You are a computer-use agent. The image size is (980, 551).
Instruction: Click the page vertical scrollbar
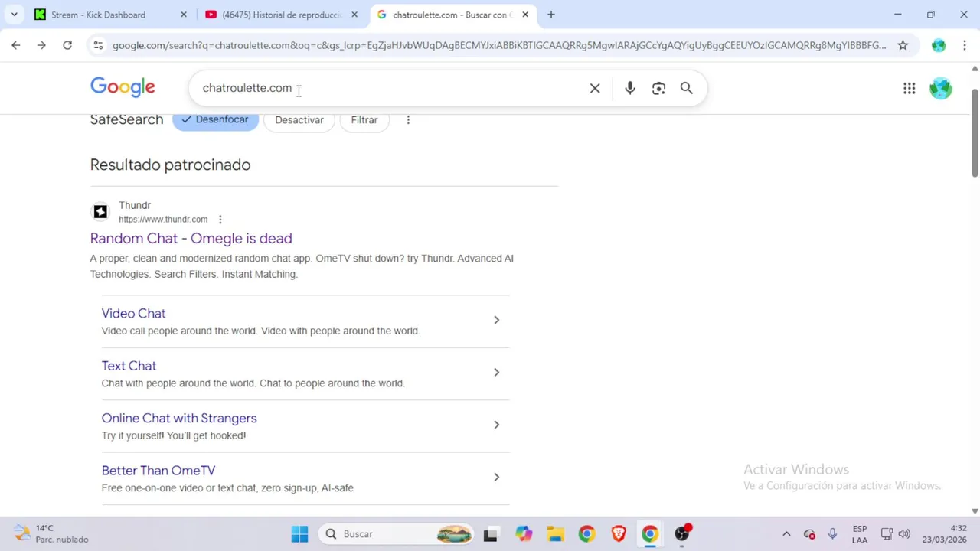pyautogui.click(x=975, y=134)
